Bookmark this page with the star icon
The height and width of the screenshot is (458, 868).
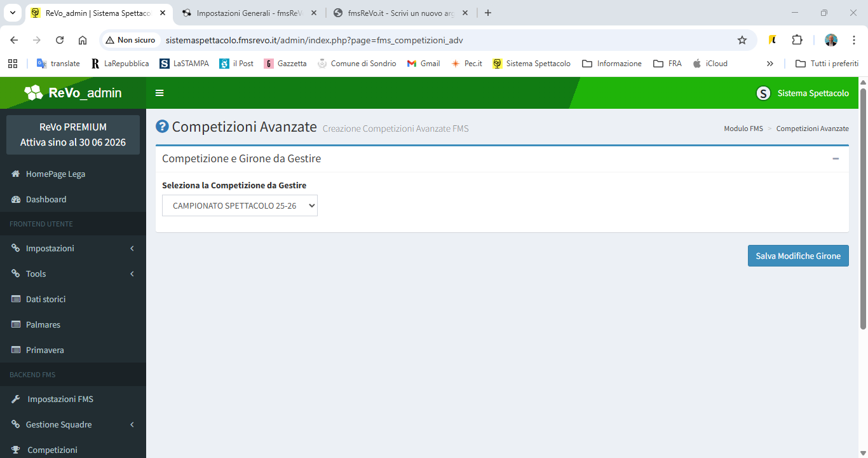point(742,40)
